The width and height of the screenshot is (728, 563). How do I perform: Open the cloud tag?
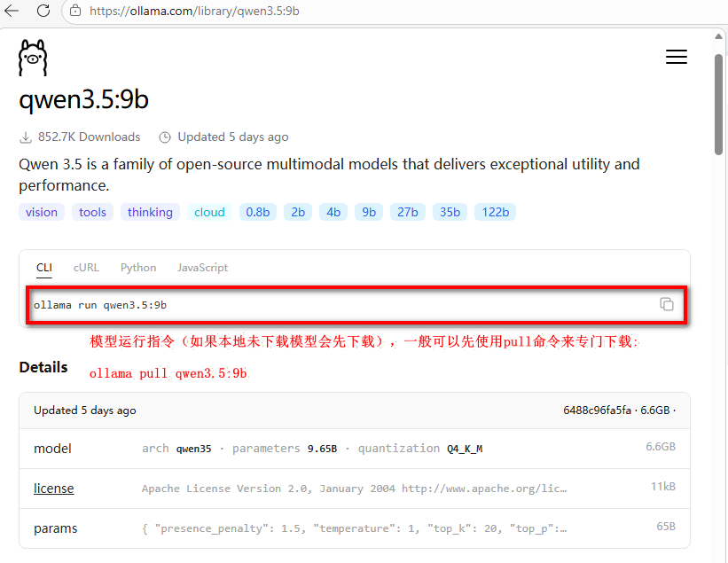pyautogui.click(x=209, y=212)
